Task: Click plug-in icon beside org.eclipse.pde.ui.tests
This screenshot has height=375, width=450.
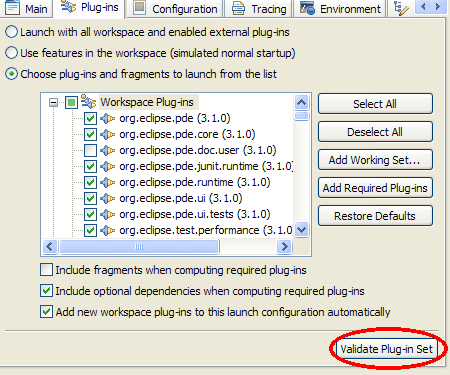Action: (x=108, y=214)
